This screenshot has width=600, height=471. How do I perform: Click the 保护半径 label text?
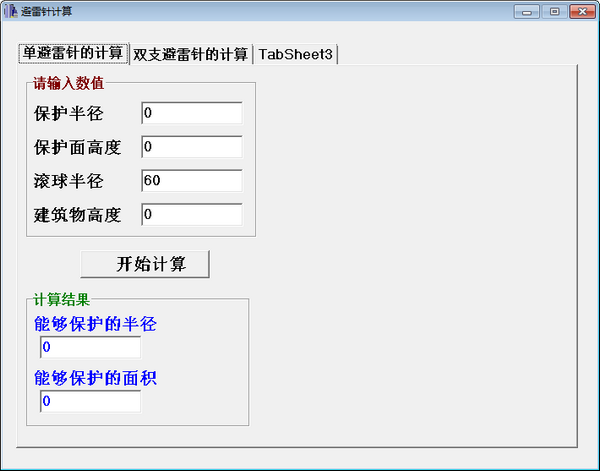click(x=68, y=114)
